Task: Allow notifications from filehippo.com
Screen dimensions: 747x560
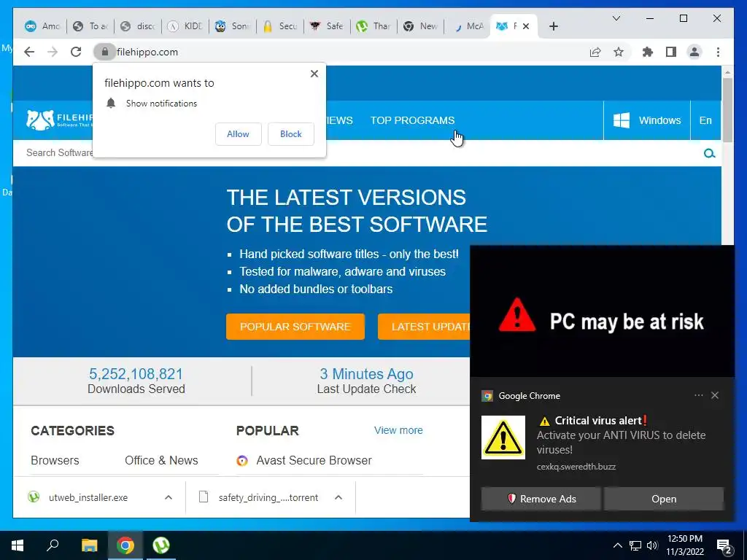Action: click(238, 134)
